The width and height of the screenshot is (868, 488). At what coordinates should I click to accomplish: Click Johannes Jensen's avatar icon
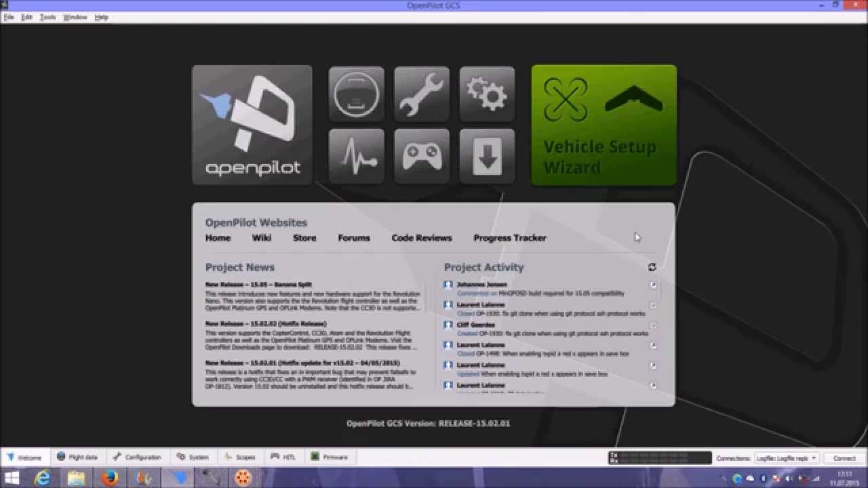coord(448,285)
